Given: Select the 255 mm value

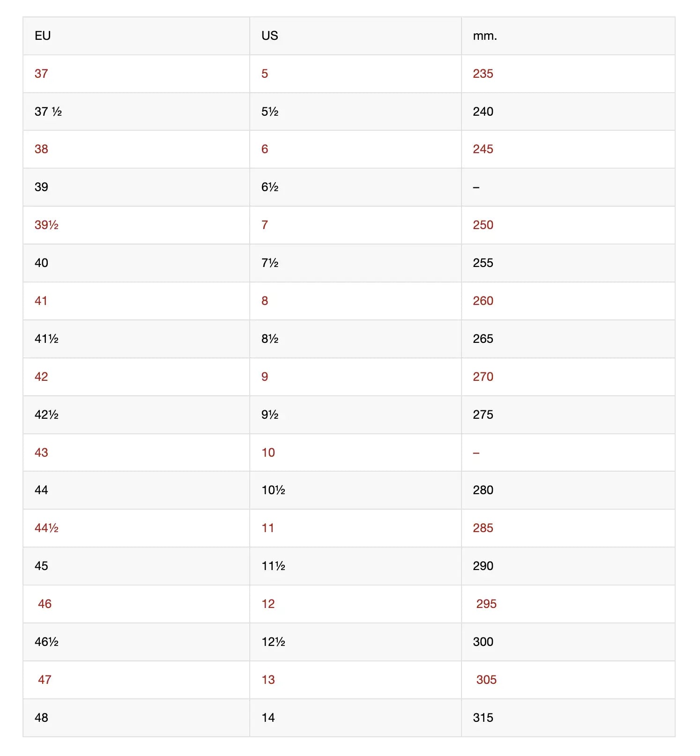Looking at the screenshot, I should click(483, 263).
